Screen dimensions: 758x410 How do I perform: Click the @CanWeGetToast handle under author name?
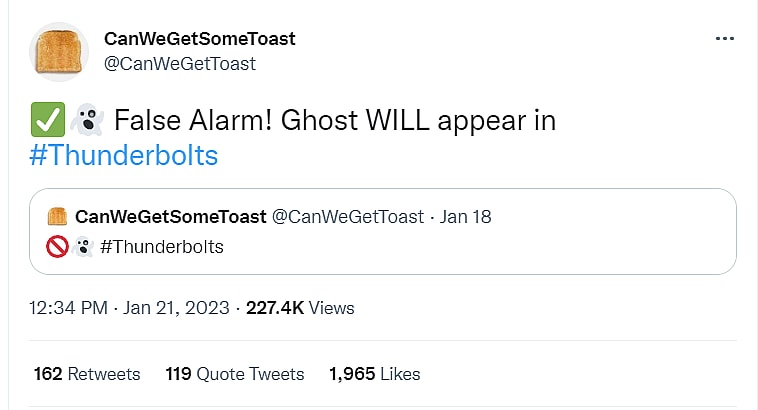180,64
